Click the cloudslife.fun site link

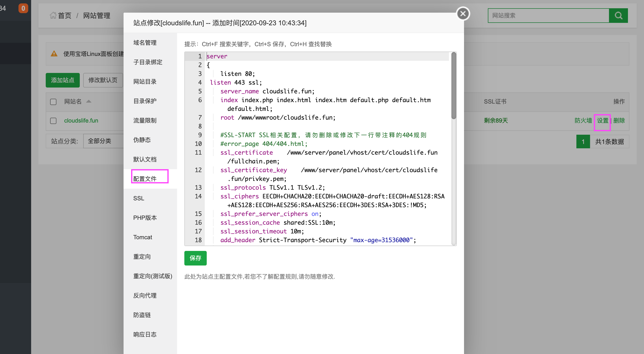(81, 121)
